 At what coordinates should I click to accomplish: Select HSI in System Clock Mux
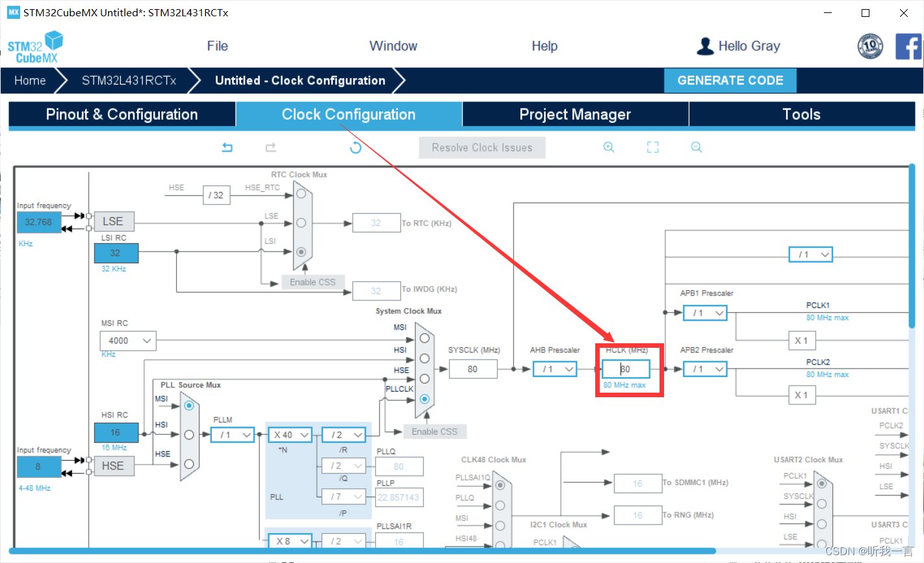(x=424, y=358)
